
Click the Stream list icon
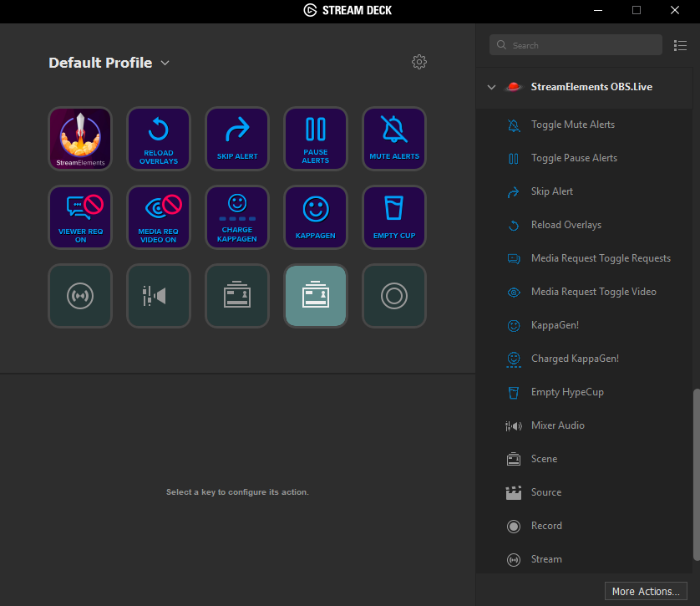click(514, 559)
